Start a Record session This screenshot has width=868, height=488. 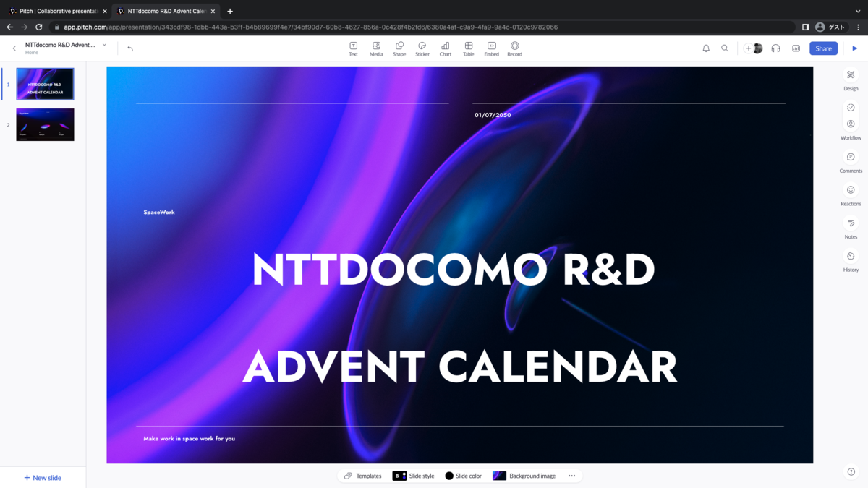[x=515, y=48]
